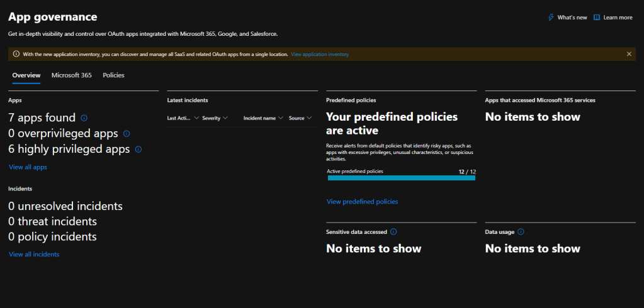Expand the Last Activity column dropdown
644x308 pixels.
[196, 118]
